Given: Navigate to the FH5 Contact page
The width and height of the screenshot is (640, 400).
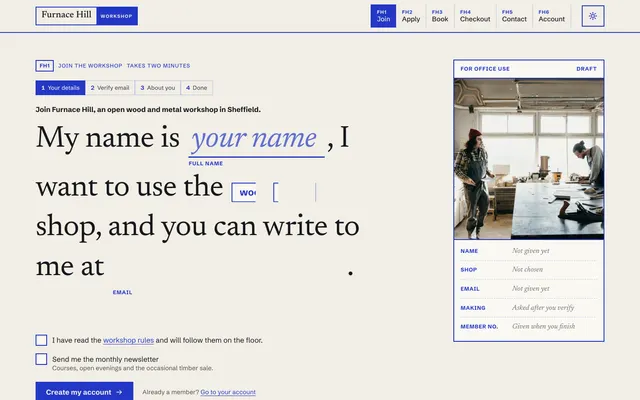Looking at the screenshot, I should click(x=514, y=16).
